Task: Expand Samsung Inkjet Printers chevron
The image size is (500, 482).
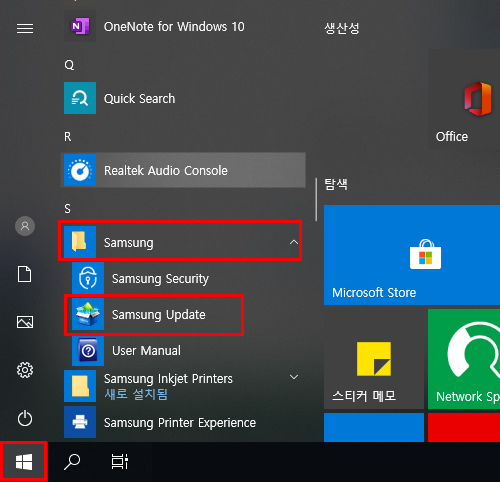Action: point(294,377)
